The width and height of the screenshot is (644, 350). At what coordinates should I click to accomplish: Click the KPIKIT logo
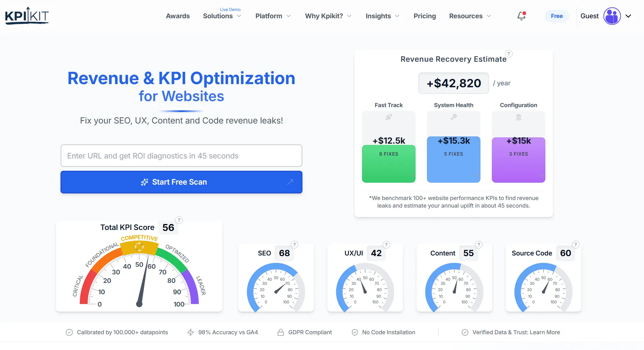[27, 16]
